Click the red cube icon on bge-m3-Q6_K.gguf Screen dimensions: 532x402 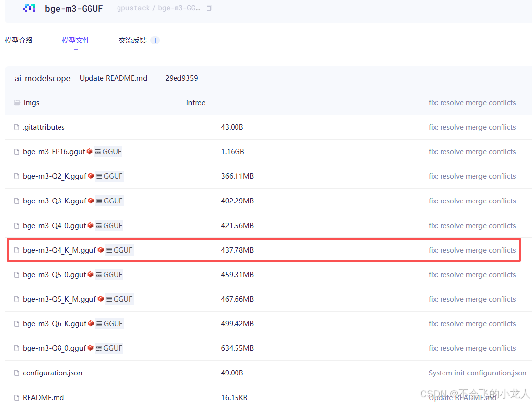91,324
